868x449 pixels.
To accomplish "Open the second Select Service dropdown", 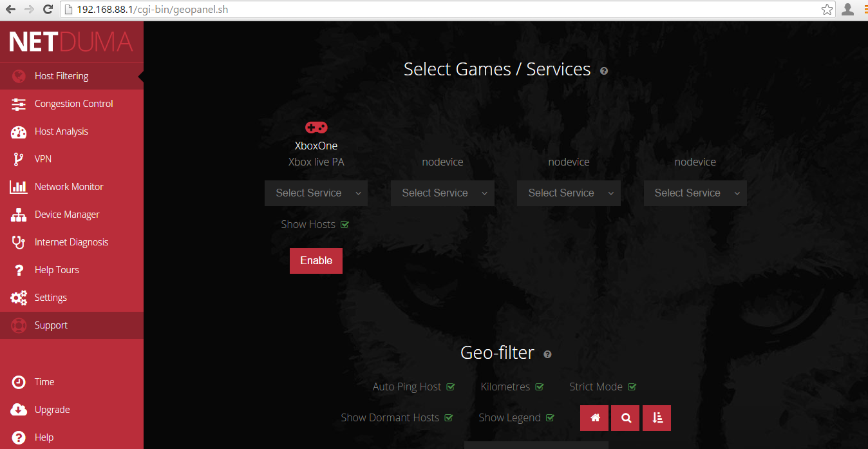I will [x=442, y=193].
